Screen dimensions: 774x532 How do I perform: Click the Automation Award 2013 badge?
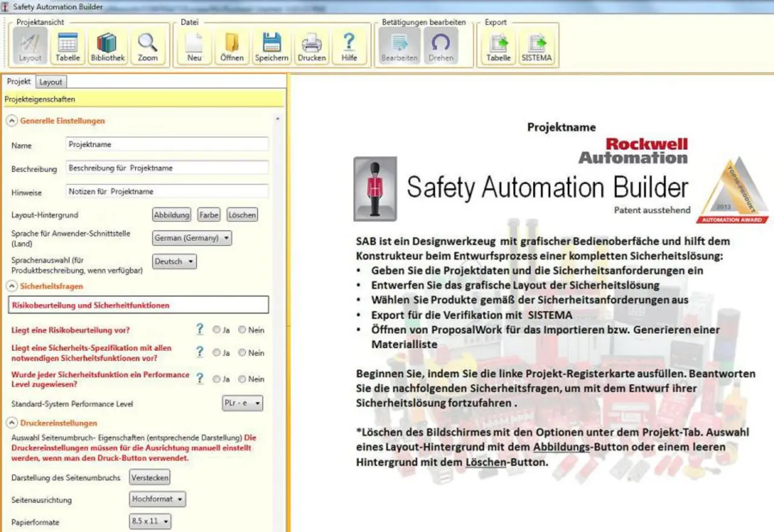[732, 190]
